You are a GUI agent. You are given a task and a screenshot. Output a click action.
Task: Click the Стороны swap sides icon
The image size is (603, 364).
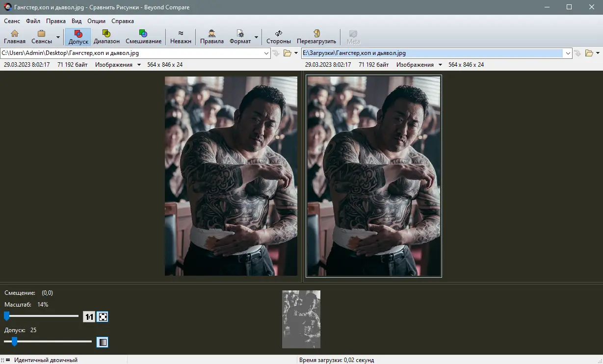[x=279, y=37]
